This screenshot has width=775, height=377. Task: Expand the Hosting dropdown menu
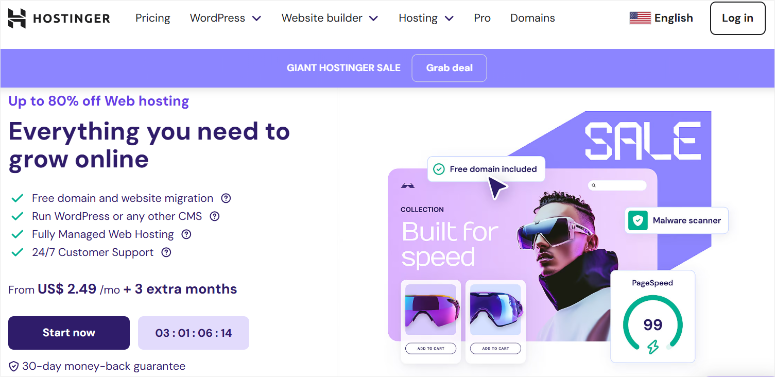(426, 18)
